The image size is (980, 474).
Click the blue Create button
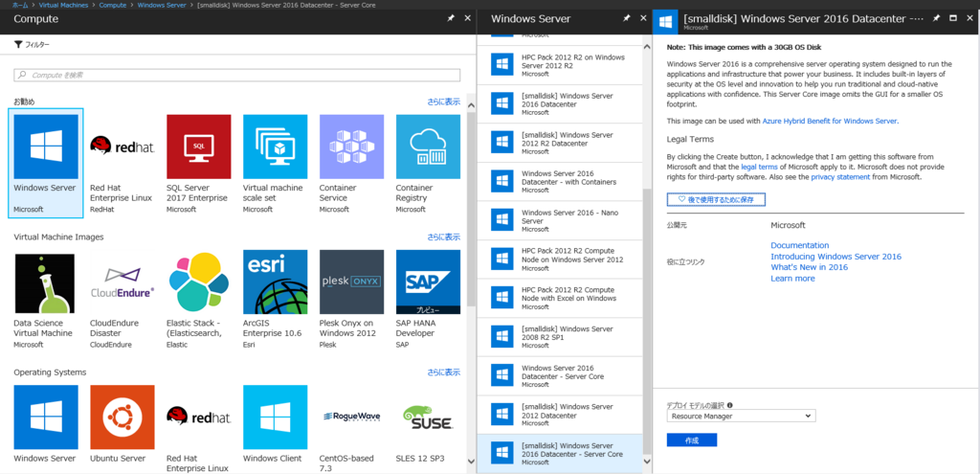tap(691, 440)
